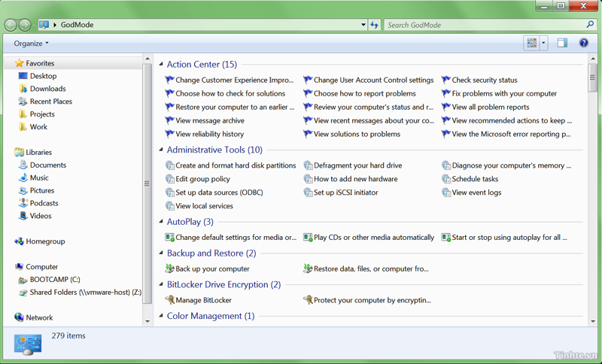Toggle the preview pane icon

pyautogui.click(x=562, y=43)
